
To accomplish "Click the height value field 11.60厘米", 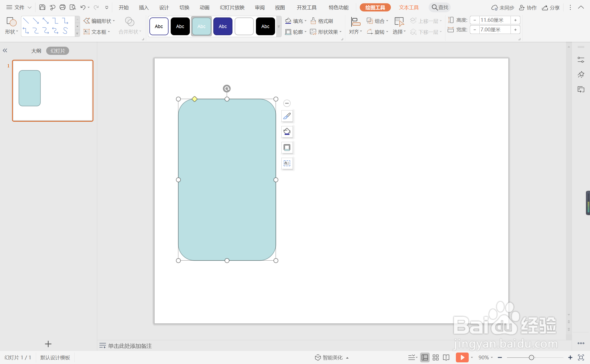I will pos(495,20).
